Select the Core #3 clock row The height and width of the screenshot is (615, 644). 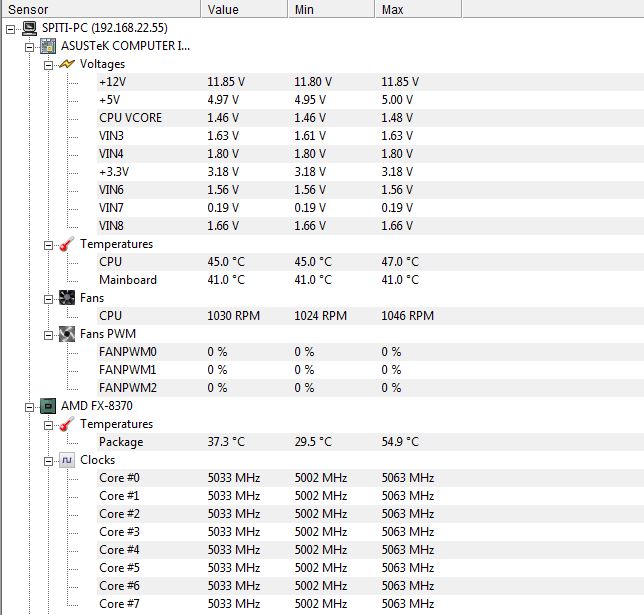370,532
